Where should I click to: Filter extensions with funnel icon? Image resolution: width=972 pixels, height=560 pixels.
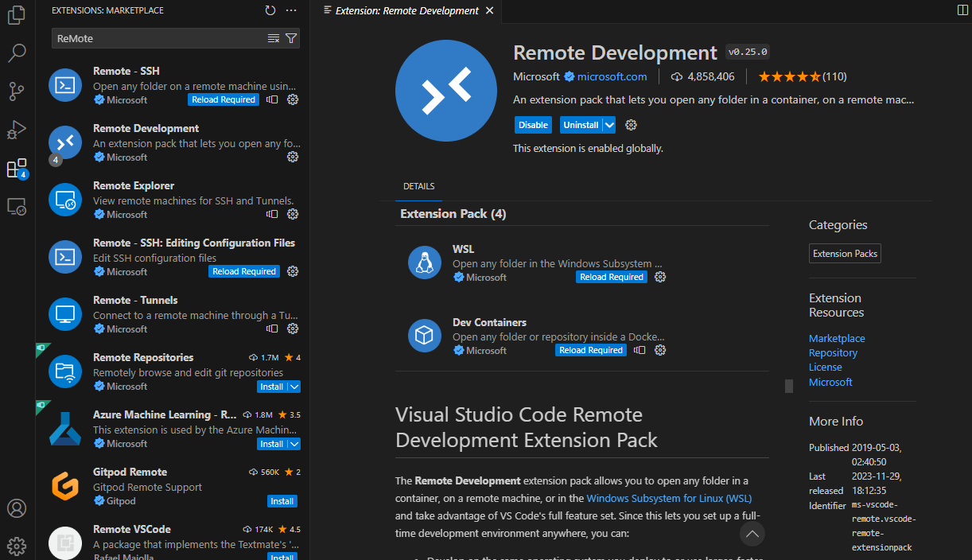point(291,38)
